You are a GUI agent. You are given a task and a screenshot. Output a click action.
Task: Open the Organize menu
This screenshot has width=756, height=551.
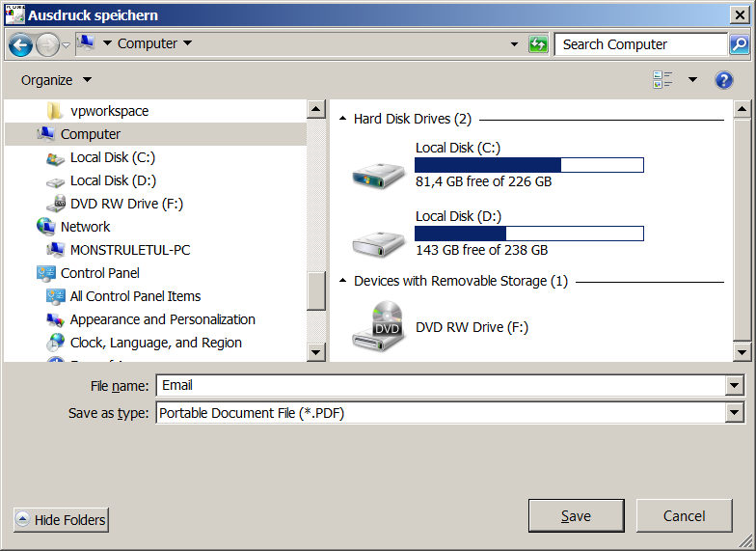56,80
